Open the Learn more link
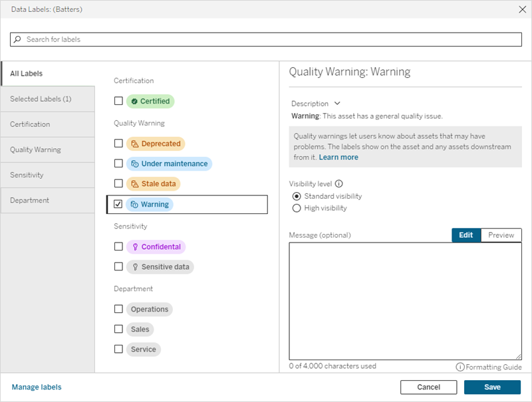532x402 pixels. click(338, 157)
